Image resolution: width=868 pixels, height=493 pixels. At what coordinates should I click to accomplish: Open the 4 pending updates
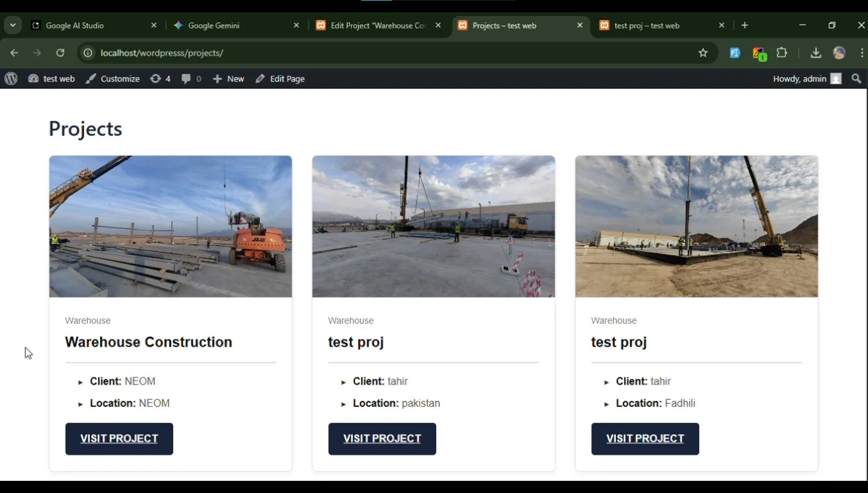click(x=160, y=79)
